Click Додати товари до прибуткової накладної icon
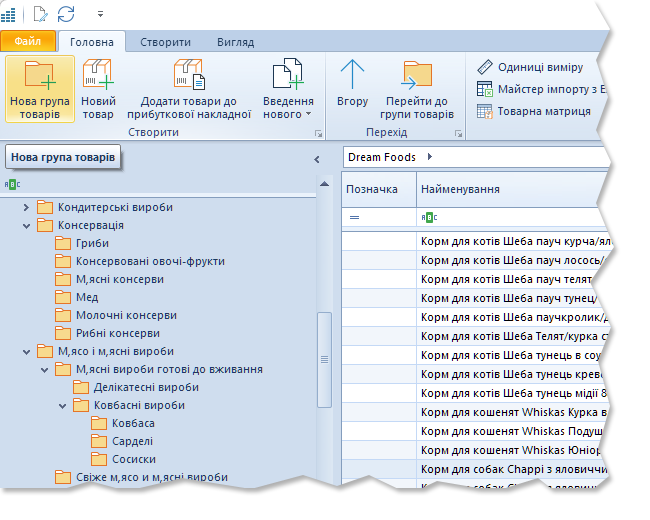650x520 pixels. point(188,78)
